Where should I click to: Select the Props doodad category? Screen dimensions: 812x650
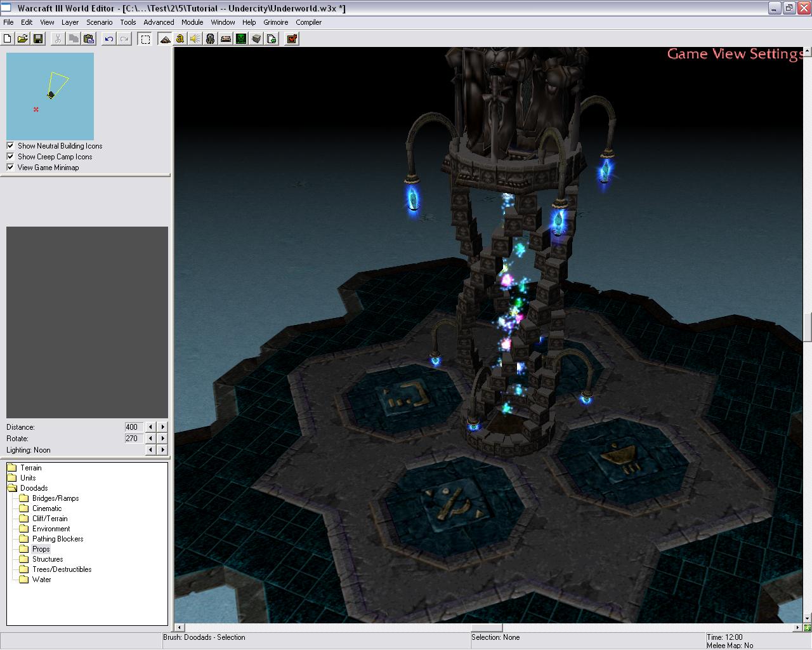tap(41, 549)
